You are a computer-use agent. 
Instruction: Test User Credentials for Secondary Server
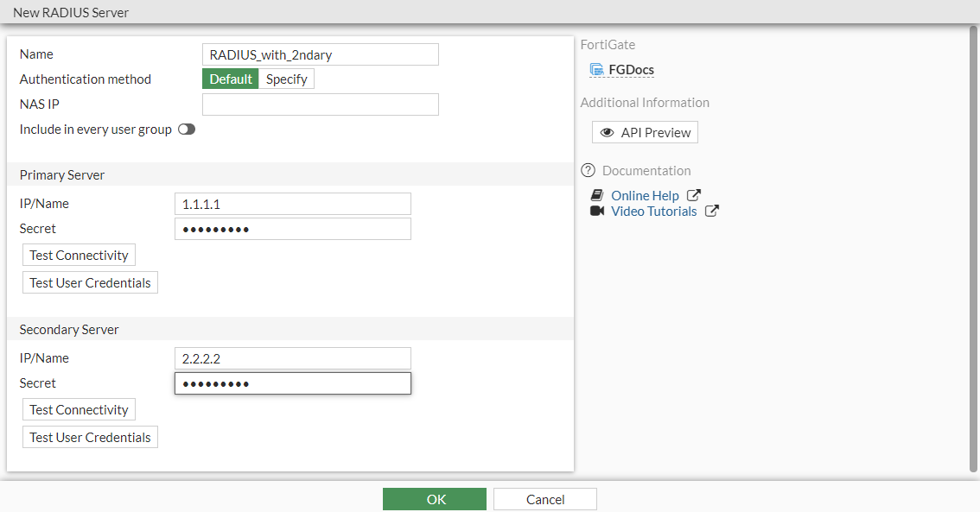[x=90, y=438]
